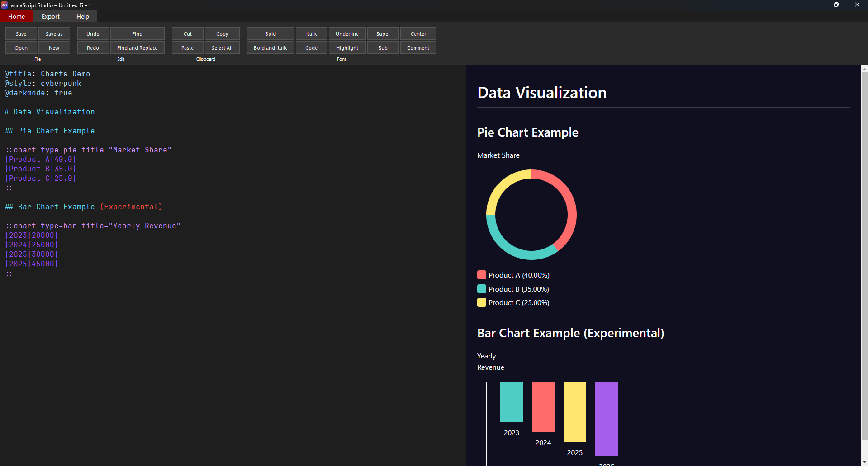The height and width of the screenshot is (466, 868).
Task: Click the 'Pie Chart Example' preview heading
Action: point(528,132)
